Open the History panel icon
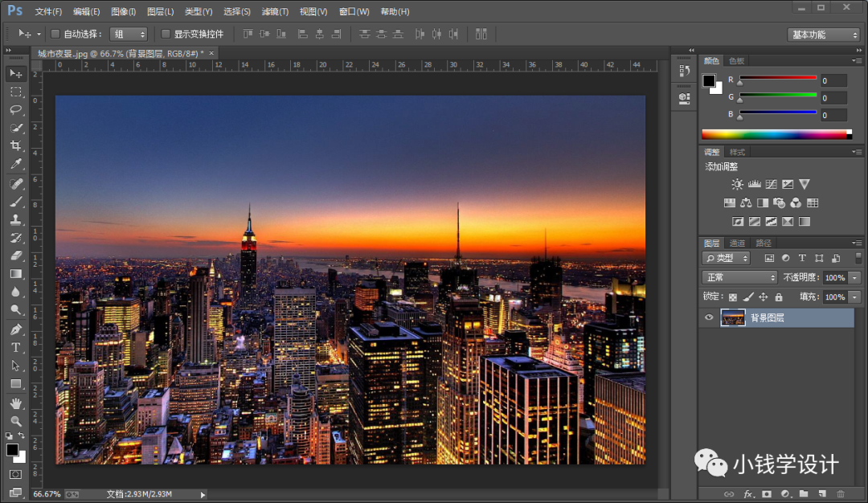Viewport: 868px width, 503px height. 685,71
